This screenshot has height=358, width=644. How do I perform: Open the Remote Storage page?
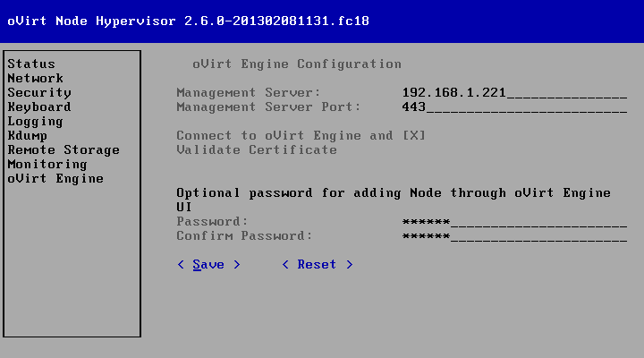(x=64, y=150)
